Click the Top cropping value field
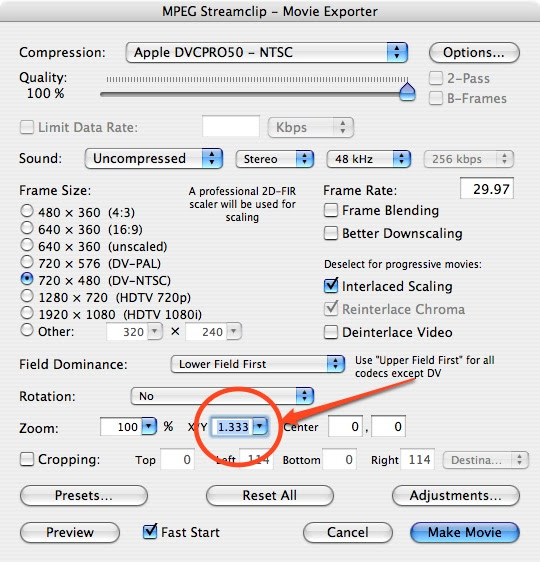 click(x=177, y=459)
